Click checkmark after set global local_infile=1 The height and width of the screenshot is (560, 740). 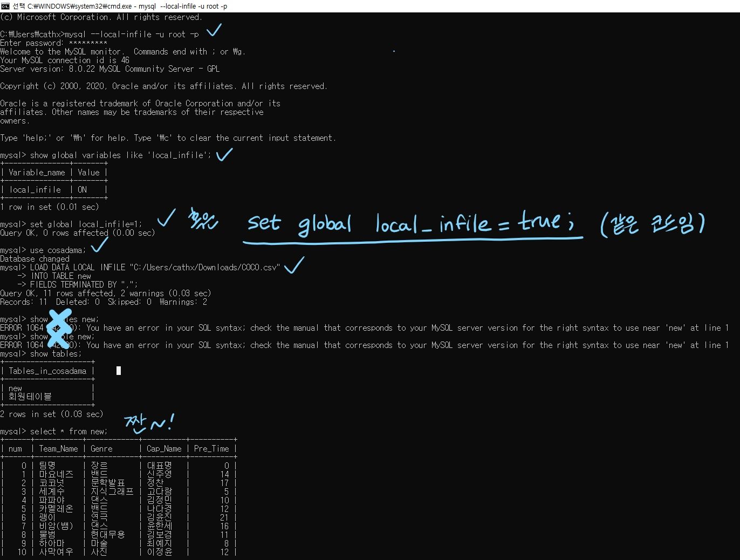[166, 218]
